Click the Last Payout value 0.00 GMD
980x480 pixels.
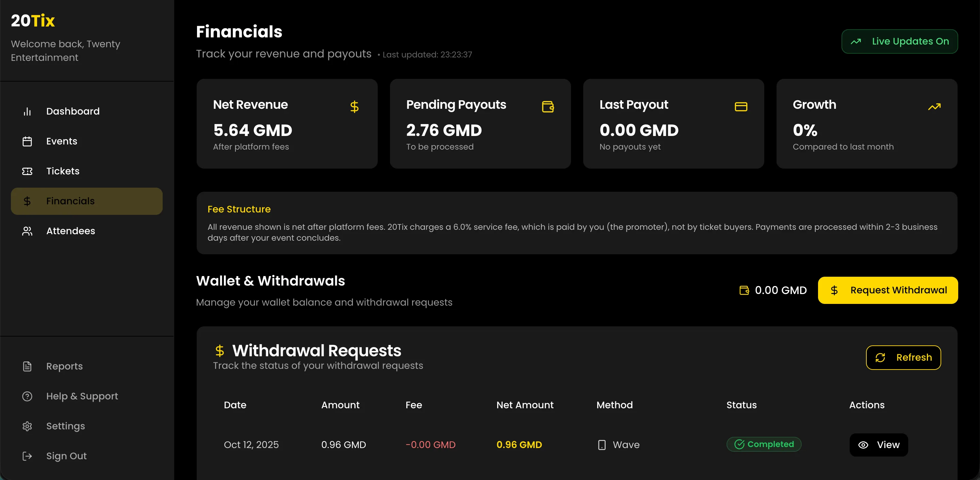click(x=639, y=130)
